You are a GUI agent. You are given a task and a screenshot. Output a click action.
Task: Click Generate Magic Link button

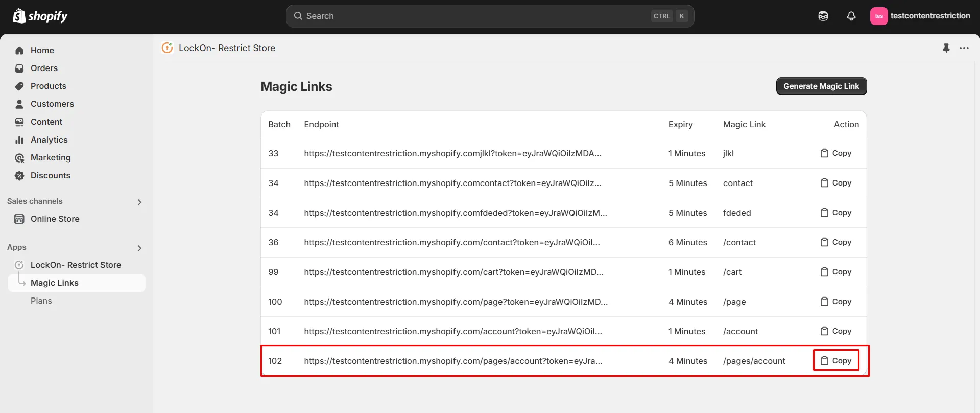coord(821,86)
